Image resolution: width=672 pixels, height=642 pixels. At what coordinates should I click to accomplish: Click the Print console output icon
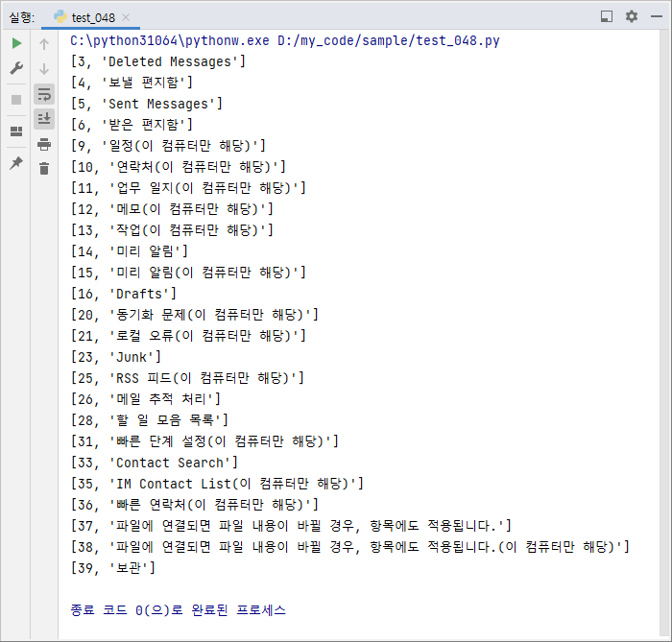[x=44, y=144]
